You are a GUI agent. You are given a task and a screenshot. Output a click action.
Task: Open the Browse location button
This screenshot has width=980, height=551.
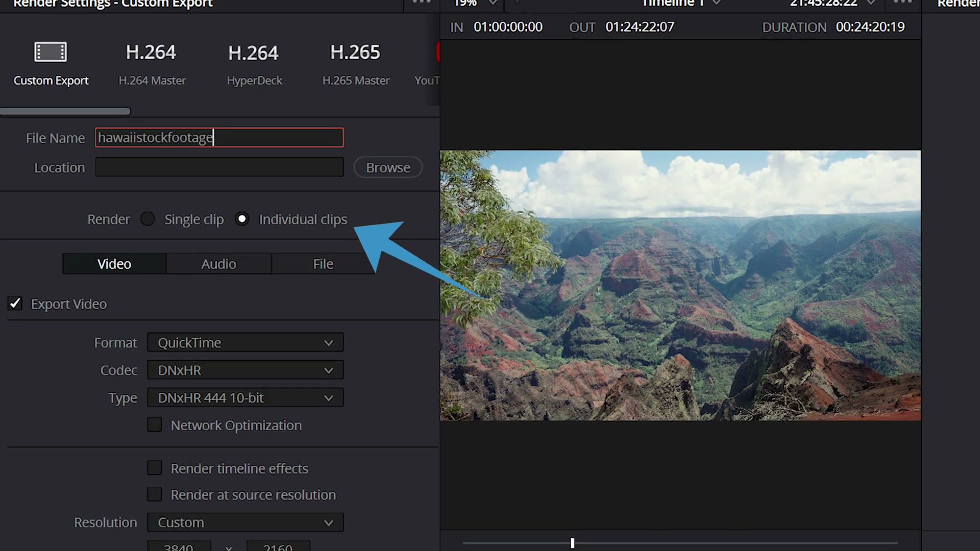(x=388, y=167)
